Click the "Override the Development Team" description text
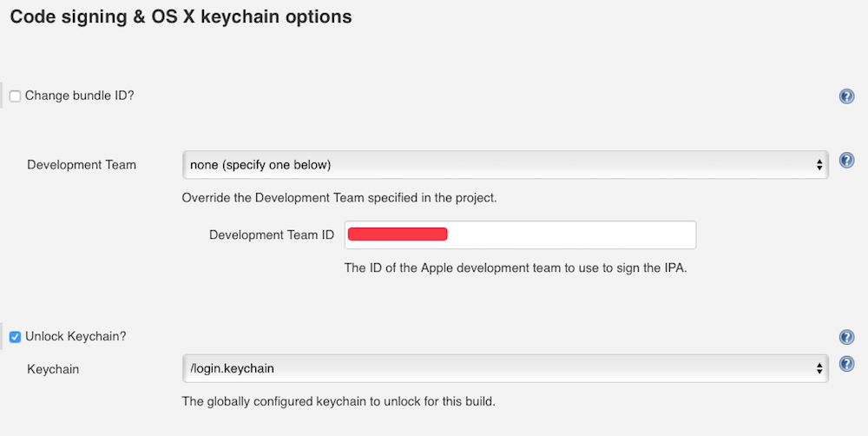868x436 pixels. 339,197
